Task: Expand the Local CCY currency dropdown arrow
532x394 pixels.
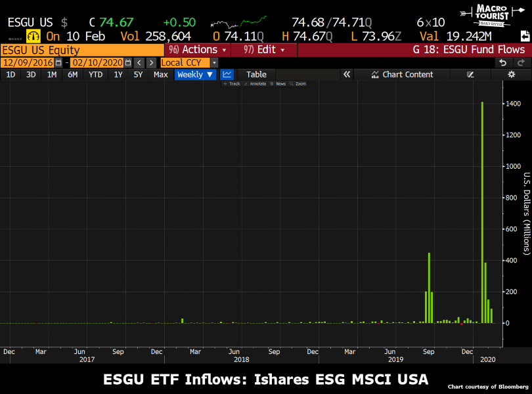Action: [214, 63]
